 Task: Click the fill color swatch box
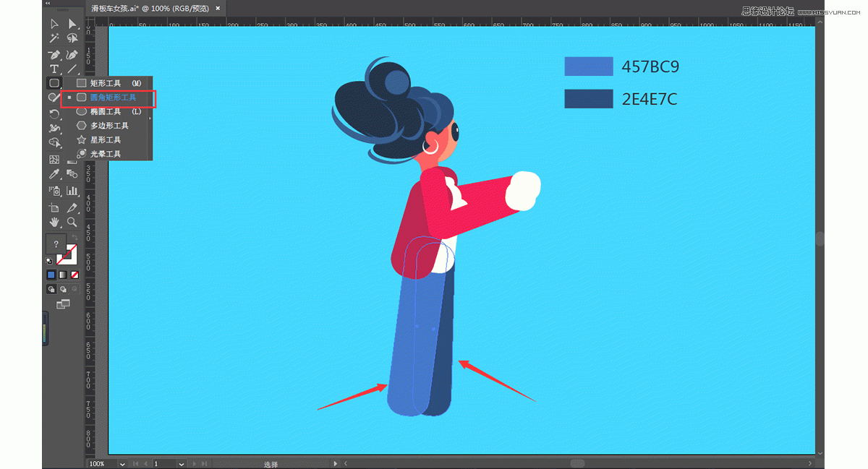click(56, 244)
